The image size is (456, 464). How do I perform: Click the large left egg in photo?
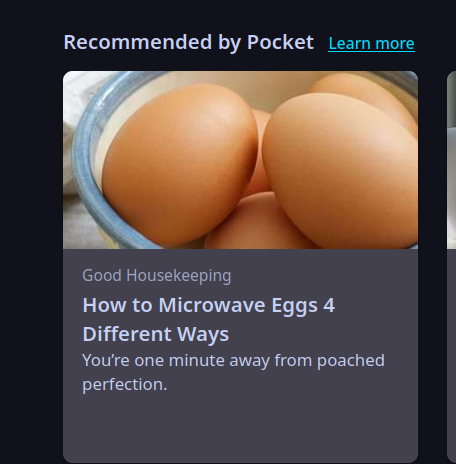(180, 163)
